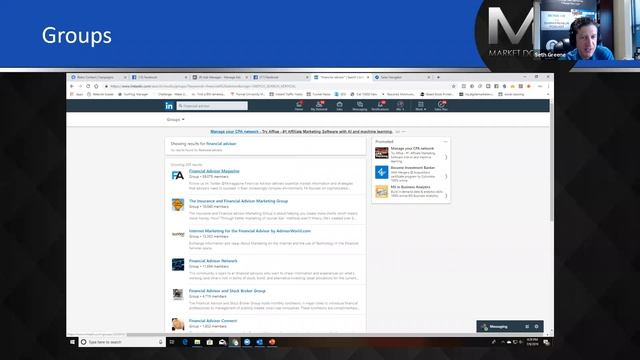
Task: Expand Become Investment Banker ad chevron
Action: coord(446,176)
